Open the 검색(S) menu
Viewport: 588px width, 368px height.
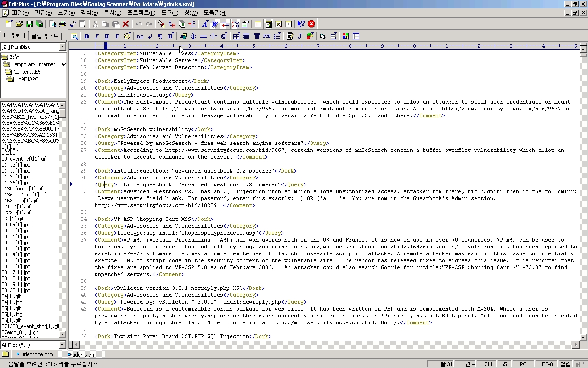pyautogui.click(x=90, y=13)
